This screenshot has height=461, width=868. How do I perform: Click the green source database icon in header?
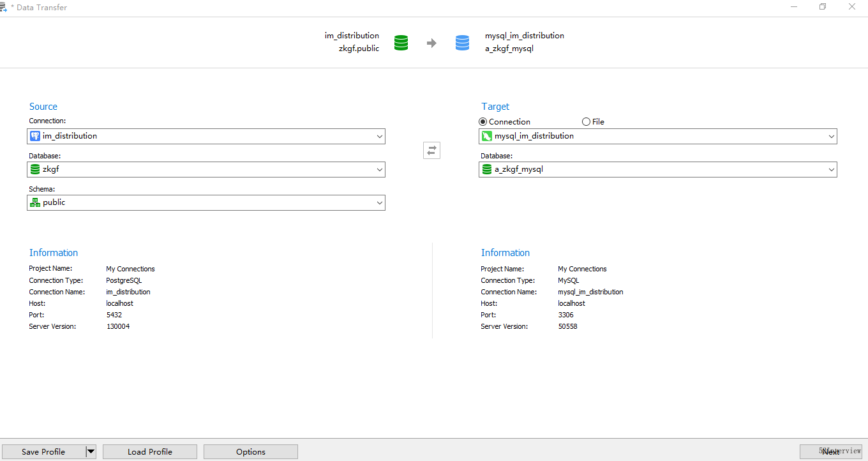click(401, 43)
